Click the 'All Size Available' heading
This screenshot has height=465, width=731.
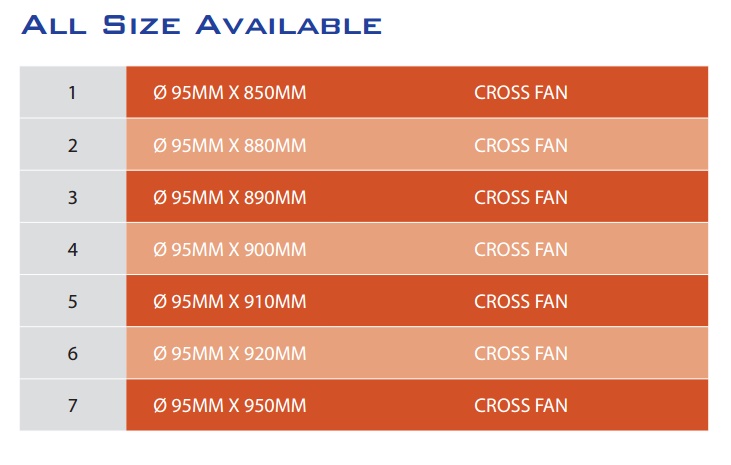coord(201,25)
